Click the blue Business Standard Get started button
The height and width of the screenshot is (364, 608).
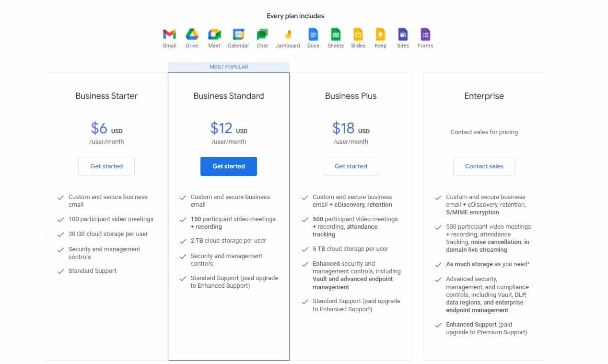click(229, 166)
